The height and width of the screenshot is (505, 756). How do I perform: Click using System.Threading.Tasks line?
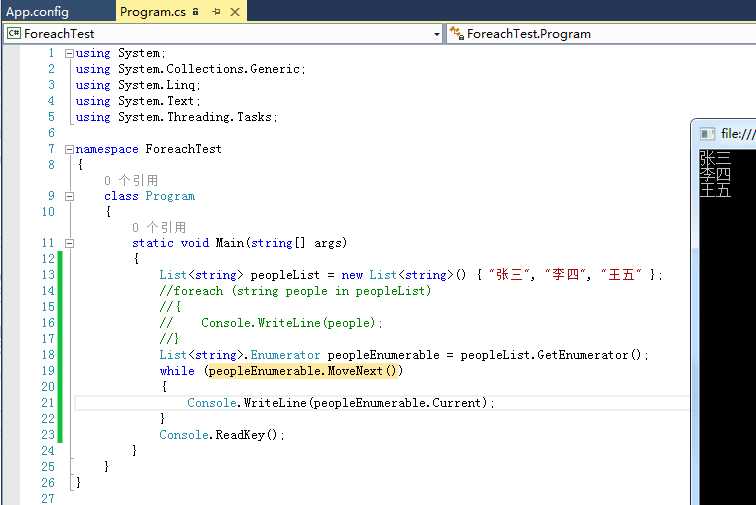[x=176, y=117]
